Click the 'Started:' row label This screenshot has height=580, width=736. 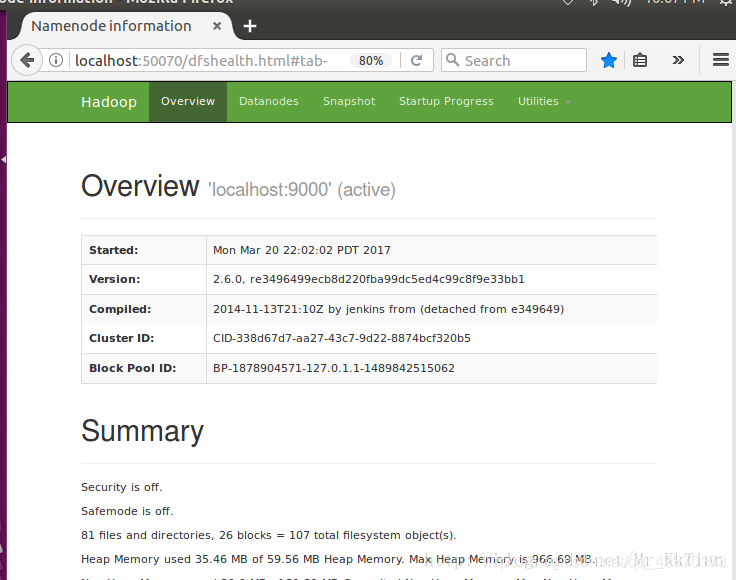[x=114, y=250]
